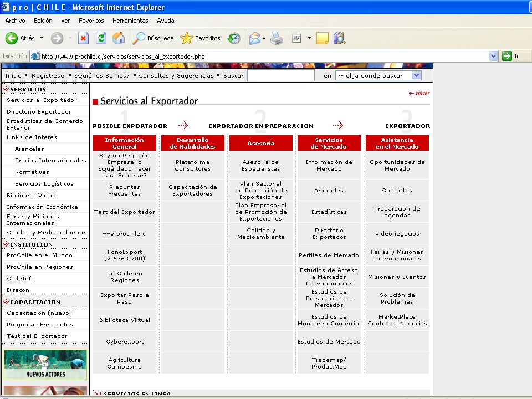Click the Internet Explorer title bar icon
This screenshot has width=532, height=399.
(x=5, y=7)
